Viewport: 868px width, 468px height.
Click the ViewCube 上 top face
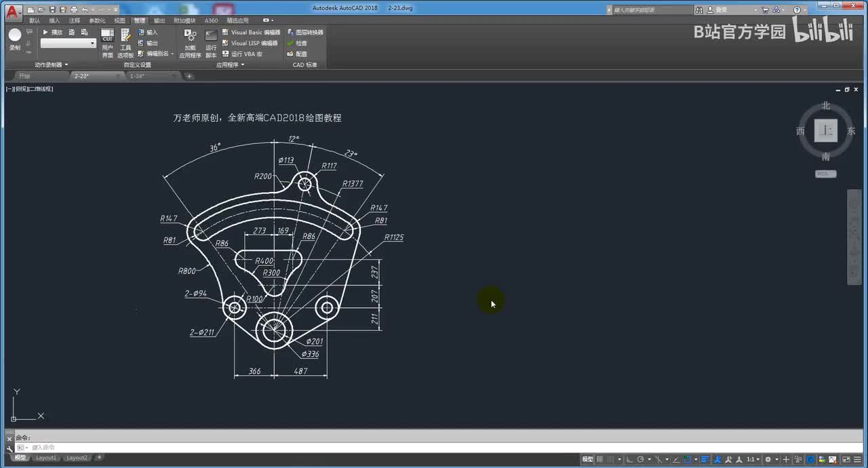[x=825, y=131]
